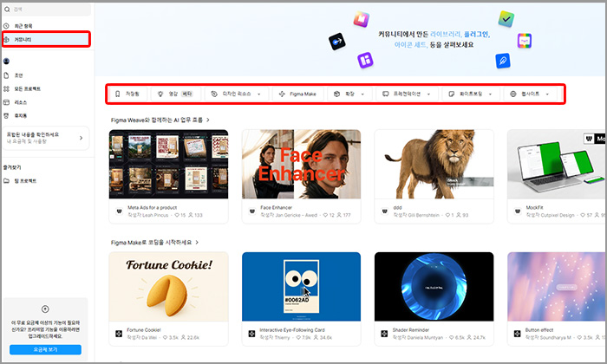
Task: Open All projects via the grid icon
Action: click(6, 88)
